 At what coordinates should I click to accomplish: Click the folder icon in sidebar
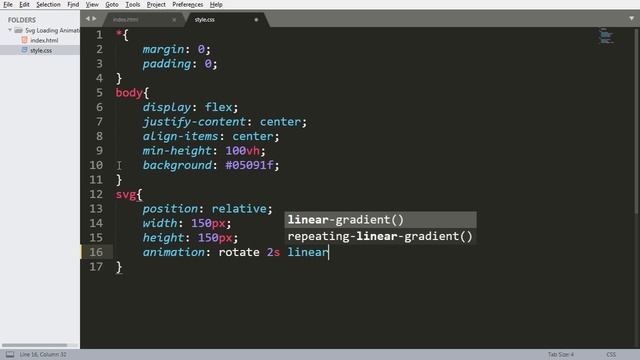tap(18, 30)
